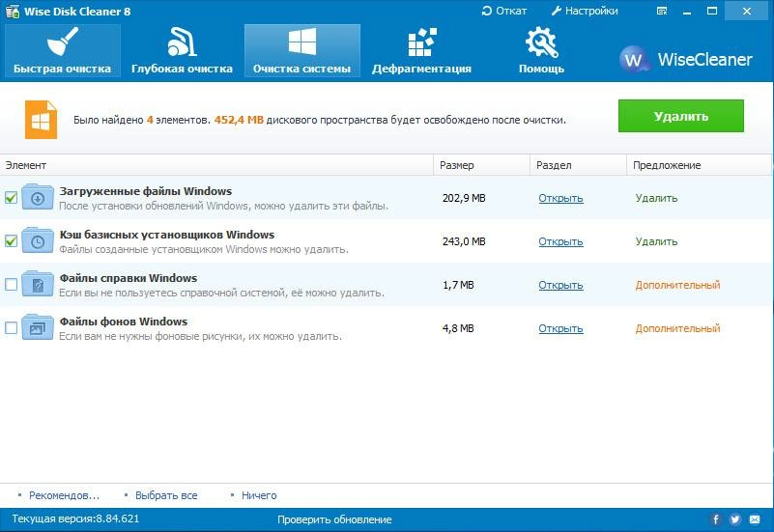Image resolution: width=774 pixels, height=532 pixels.
Task: Click Выбрать все link
Action: pos(166,495)
